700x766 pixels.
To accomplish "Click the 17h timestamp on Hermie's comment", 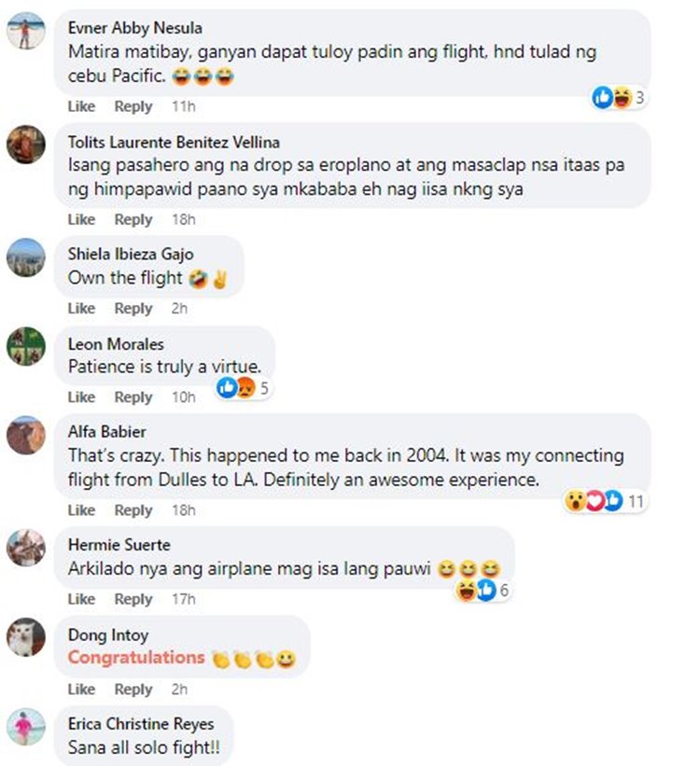I will click(x=183, y=599).
